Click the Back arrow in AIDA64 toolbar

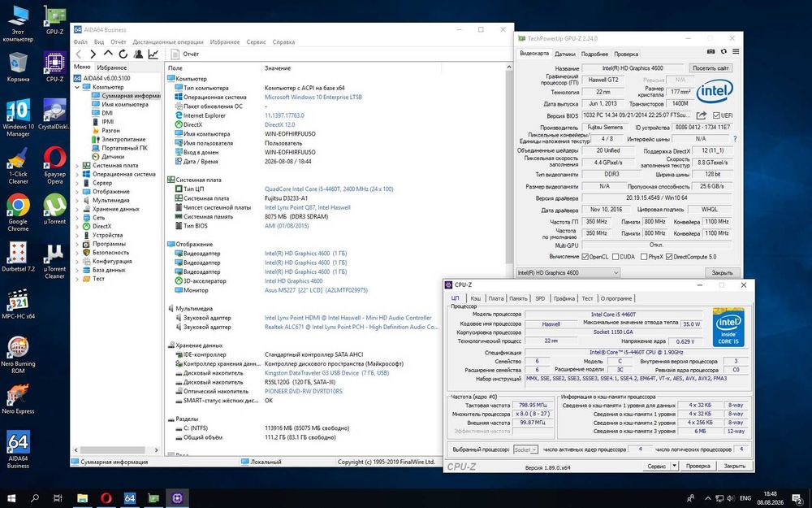coord(79,54)
